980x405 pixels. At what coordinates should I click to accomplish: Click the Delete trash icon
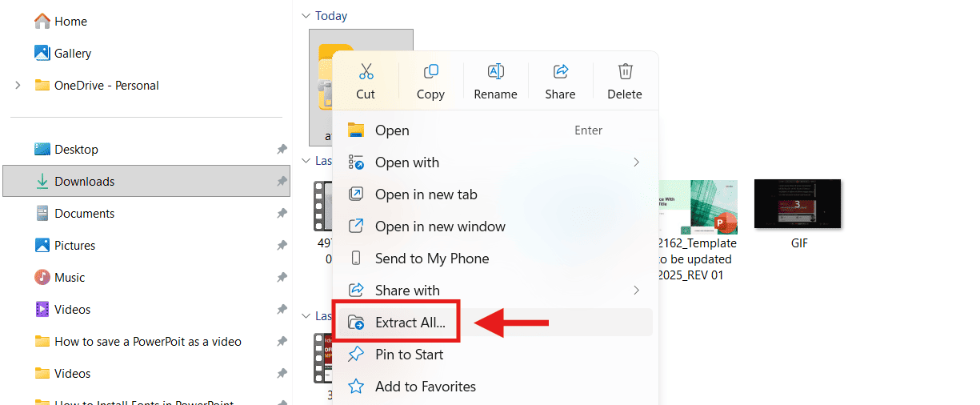click(x=625, y=72)
